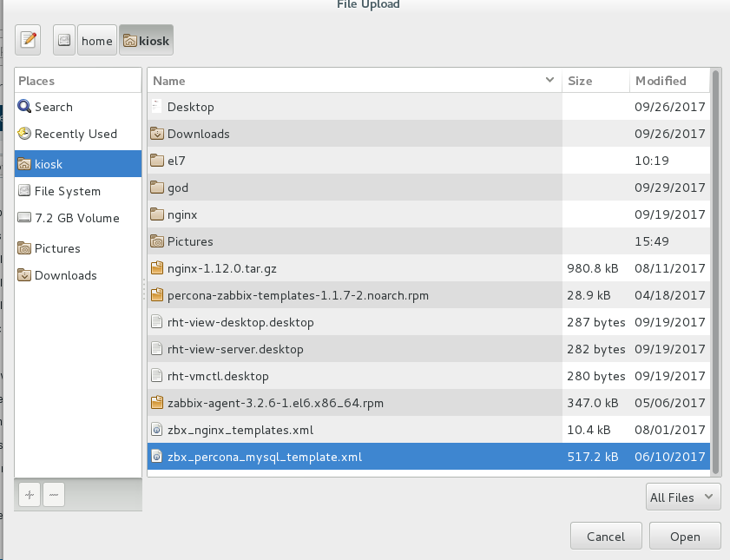Select the 7.2 GB Volume drive
This screenshot has width=730, height=560.
point(78,218)
